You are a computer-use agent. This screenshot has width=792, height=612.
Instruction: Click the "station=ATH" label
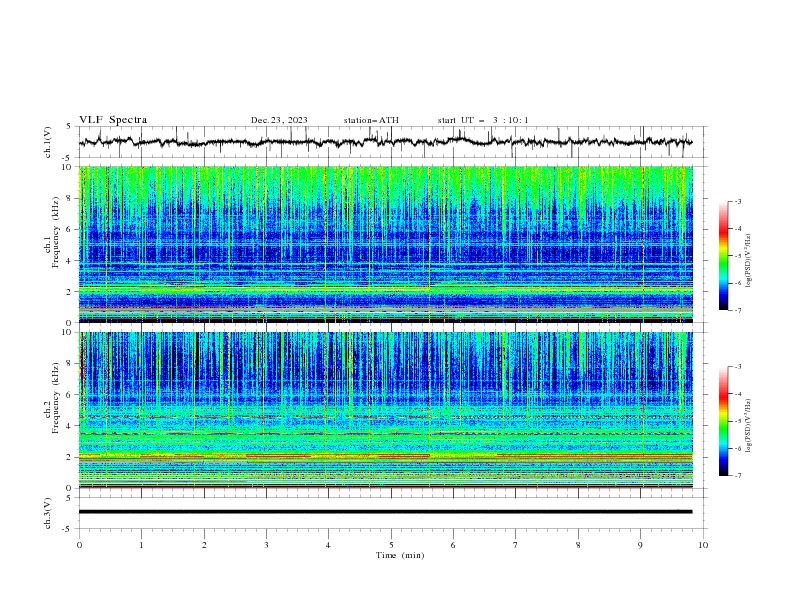coord(371,120)
